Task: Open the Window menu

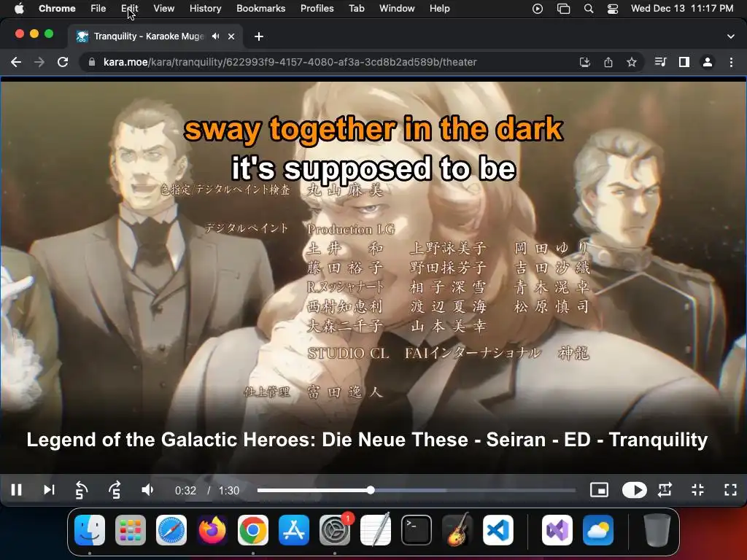Action: (397, 8)
